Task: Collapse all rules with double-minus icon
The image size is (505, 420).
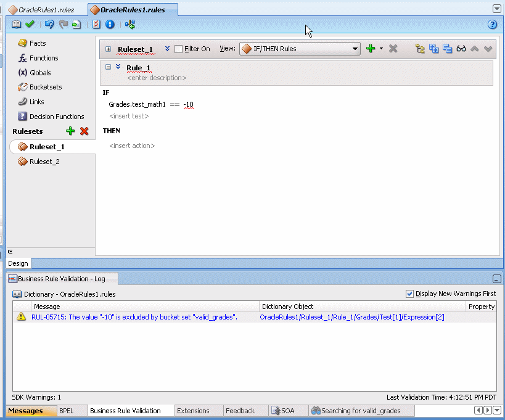Action: (448, 49)
